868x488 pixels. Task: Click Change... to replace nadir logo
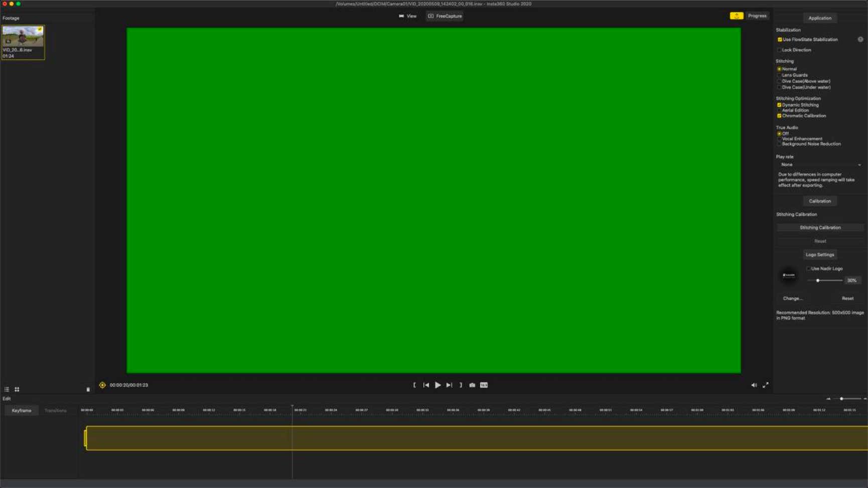point(793,298)
